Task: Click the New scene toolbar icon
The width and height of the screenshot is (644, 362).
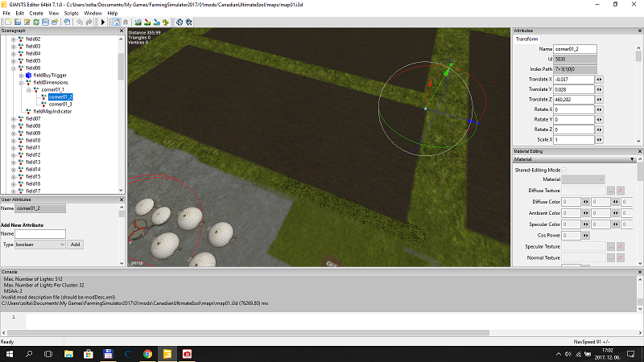Action: [8, 23]
